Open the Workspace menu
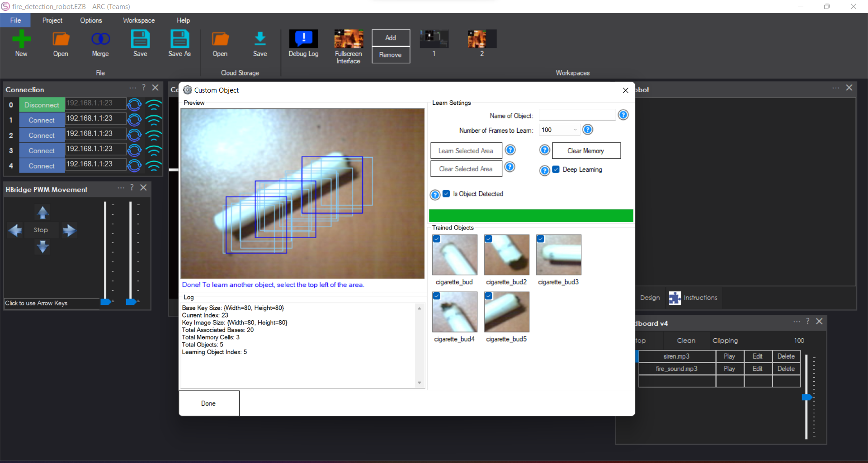 point(138,20)
